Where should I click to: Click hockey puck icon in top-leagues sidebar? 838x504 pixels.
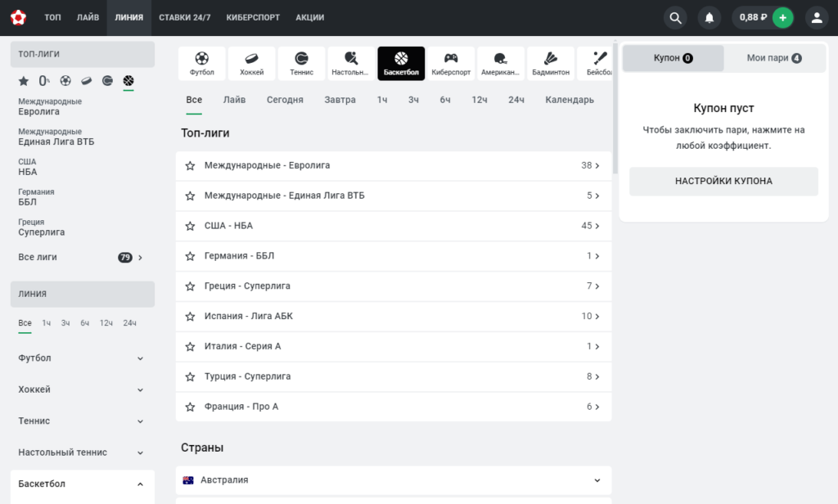(86, 81)
